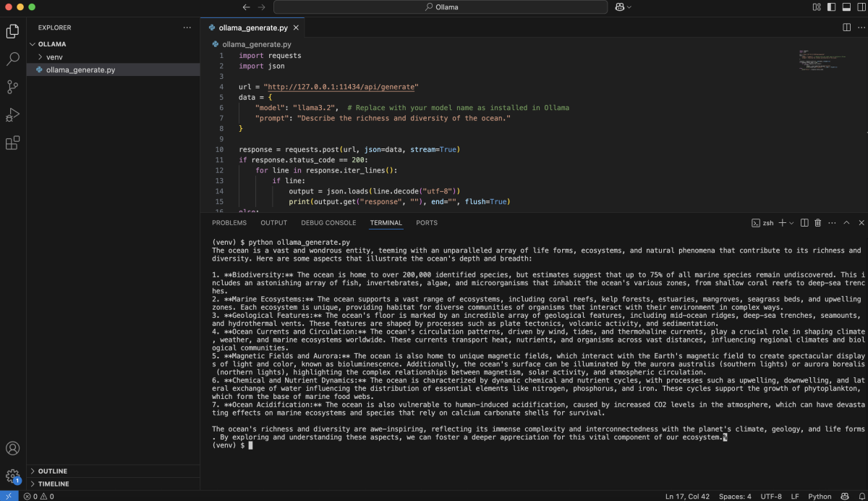The image size is (868, 501).
Task: Open the Explorer view in activity bar
Action: pos(13,31)
